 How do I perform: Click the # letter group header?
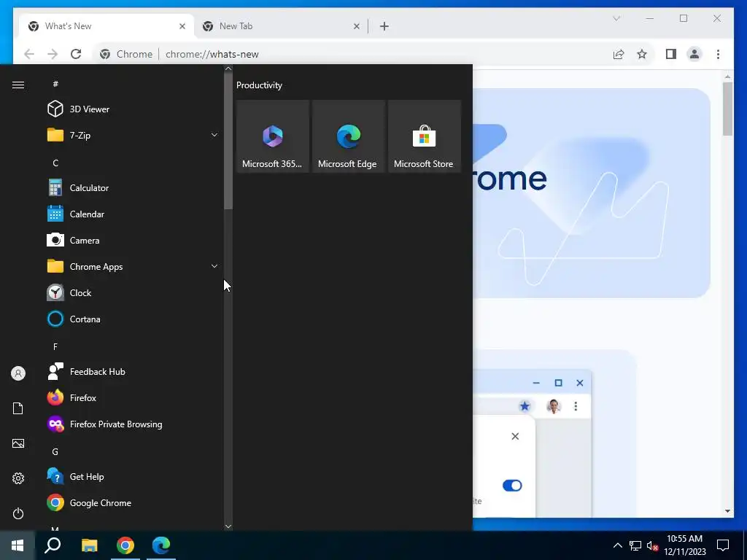pos(55,84)
